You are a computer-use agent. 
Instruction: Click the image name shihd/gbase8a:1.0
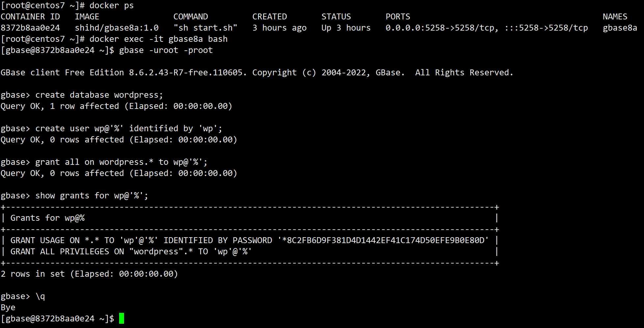point(116,28)
